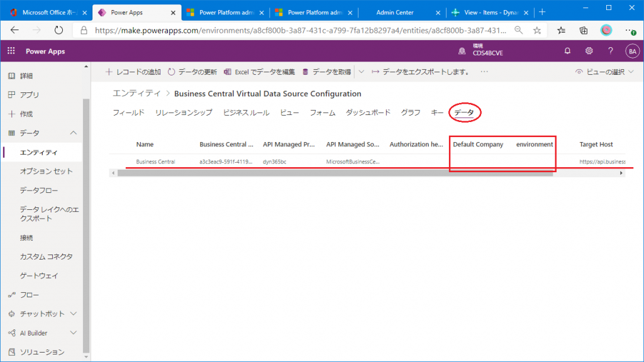Screen dimensions: 644x362
Task: Open the リレーションシップ tab
Action: 184,112
